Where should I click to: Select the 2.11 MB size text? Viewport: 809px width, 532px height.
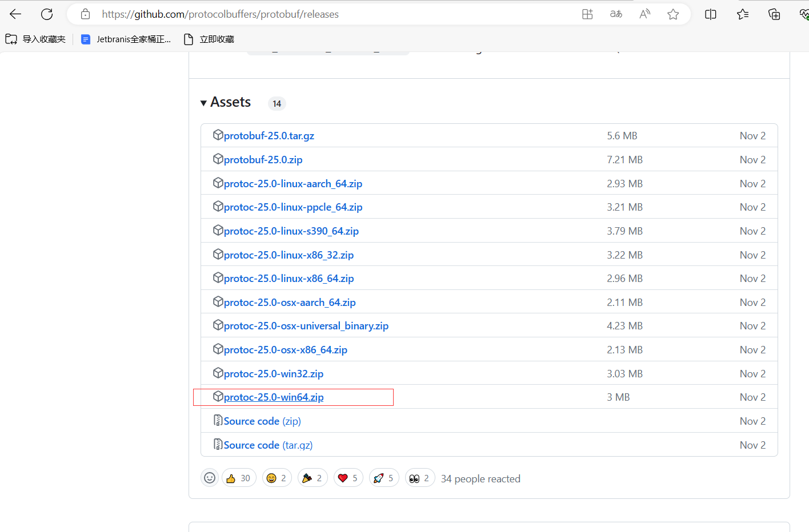tap(625, 303)
